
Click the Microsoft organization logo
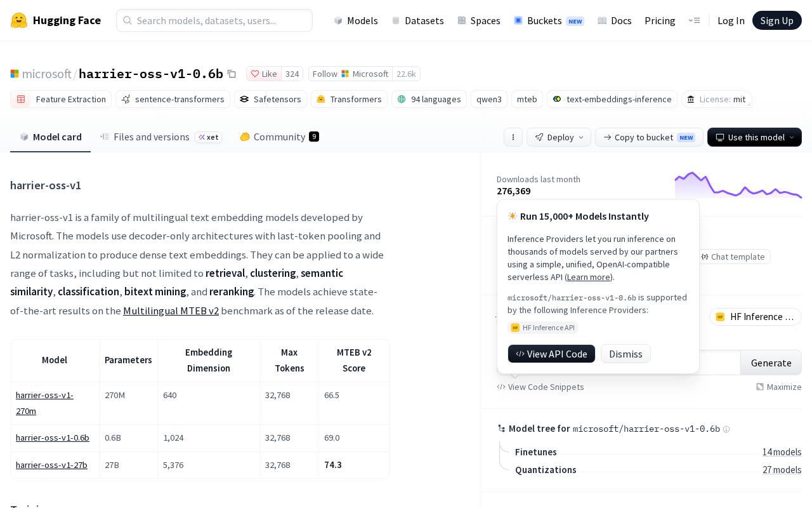[x=15, y=74]
